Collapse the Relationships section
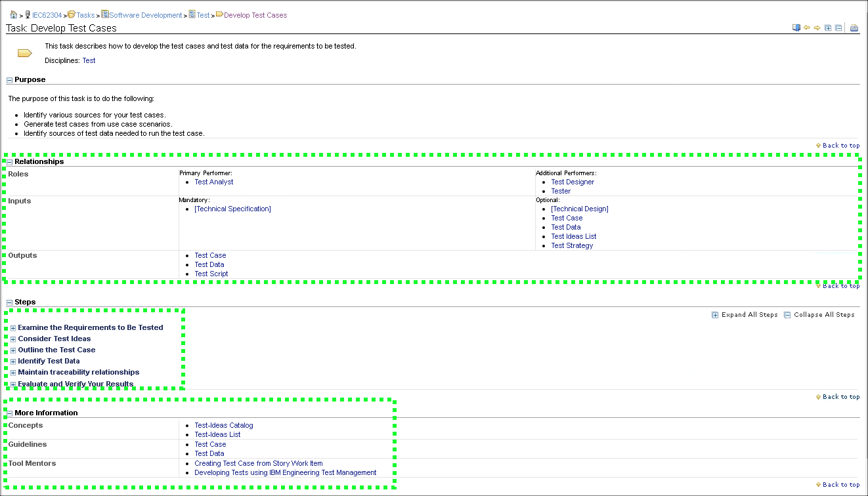Viewport: 868px width, 496px height. coord(10,162)
